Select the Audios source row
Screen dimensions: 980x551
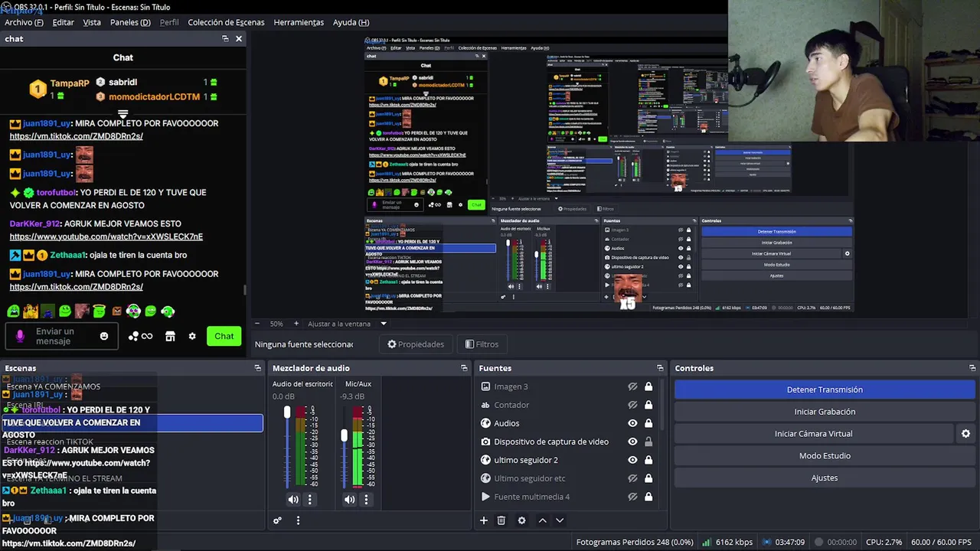568,423
